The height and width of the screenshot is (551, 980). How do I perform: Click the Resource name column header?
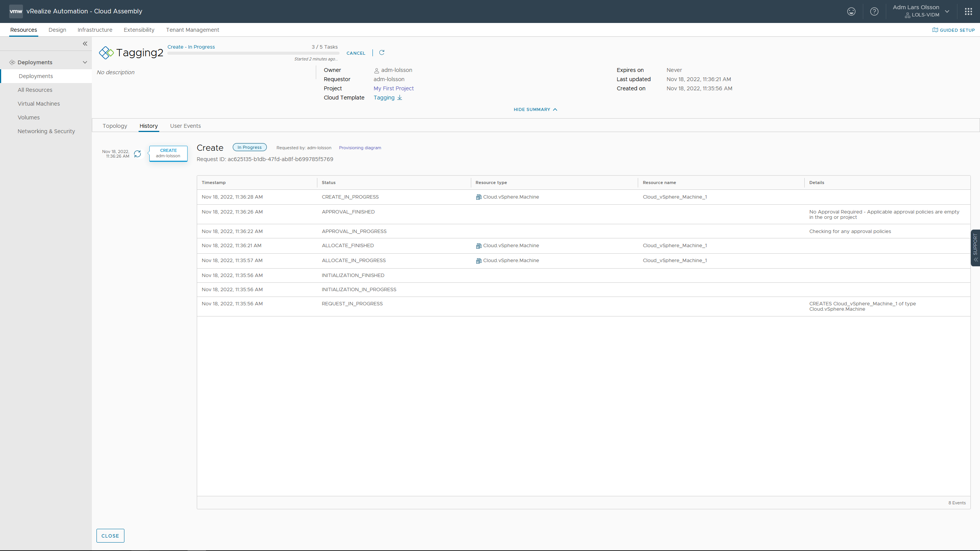(x=659, y=183)
